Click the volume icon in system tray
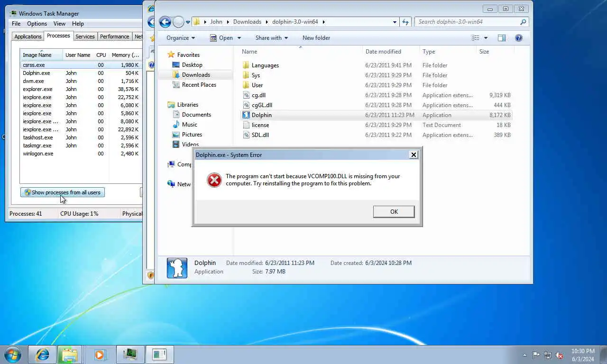 559,355
